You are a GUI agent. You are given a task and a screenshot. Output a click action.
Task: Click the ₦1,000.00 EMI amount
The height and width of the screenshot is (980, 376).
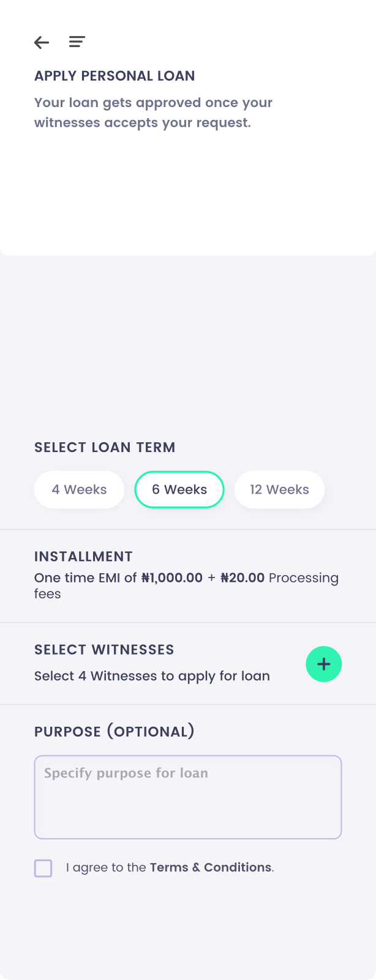coord(172,577)
